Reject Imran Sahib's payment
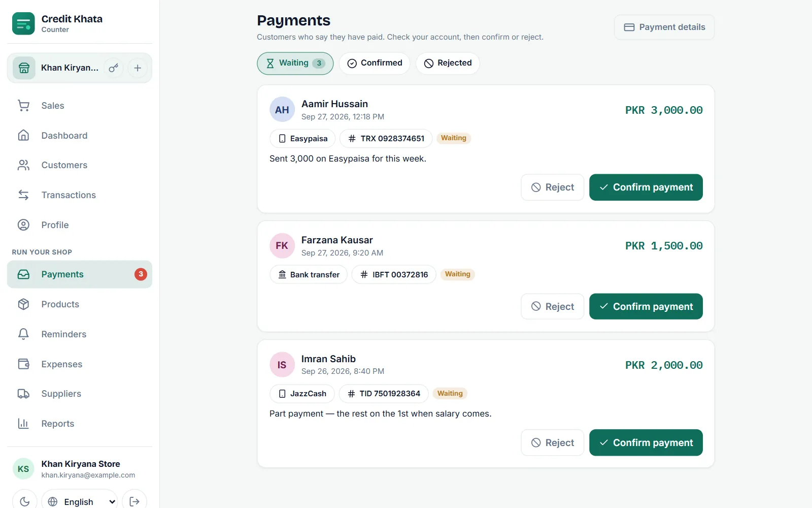Screen dimensions: 812x508 tap(552, 442)
